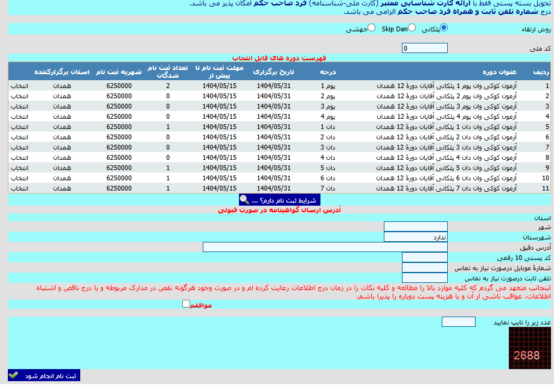Click انتخاب for row 8, دان 4
Image resolution: width=554 pixels, height=392 pixels.
coord(19,157)
